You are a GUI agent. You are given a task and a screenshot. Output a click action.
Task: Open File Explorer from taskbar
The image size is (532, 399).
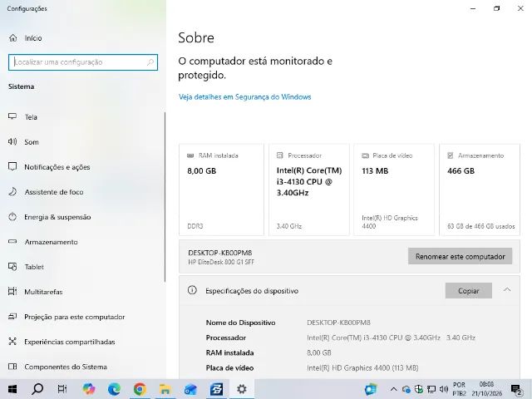(x=165, y=389)
